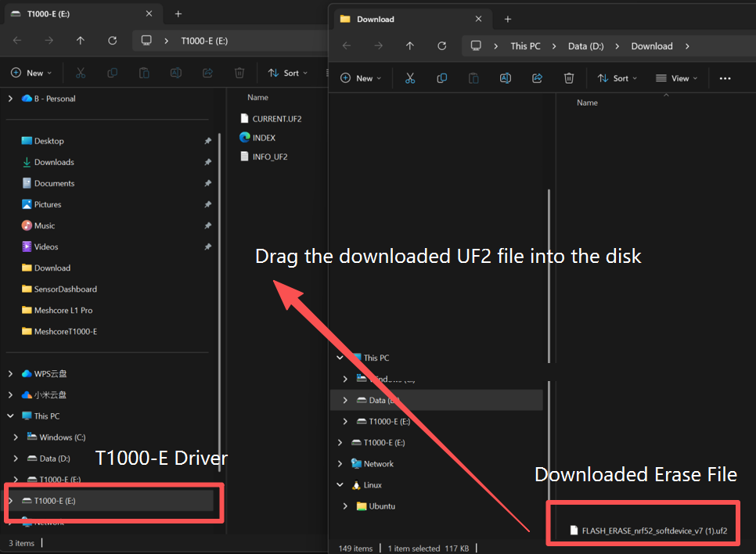756x554 pixels.
Task: Click the Share icon in Download window toolbar
Action: (537, 78)
